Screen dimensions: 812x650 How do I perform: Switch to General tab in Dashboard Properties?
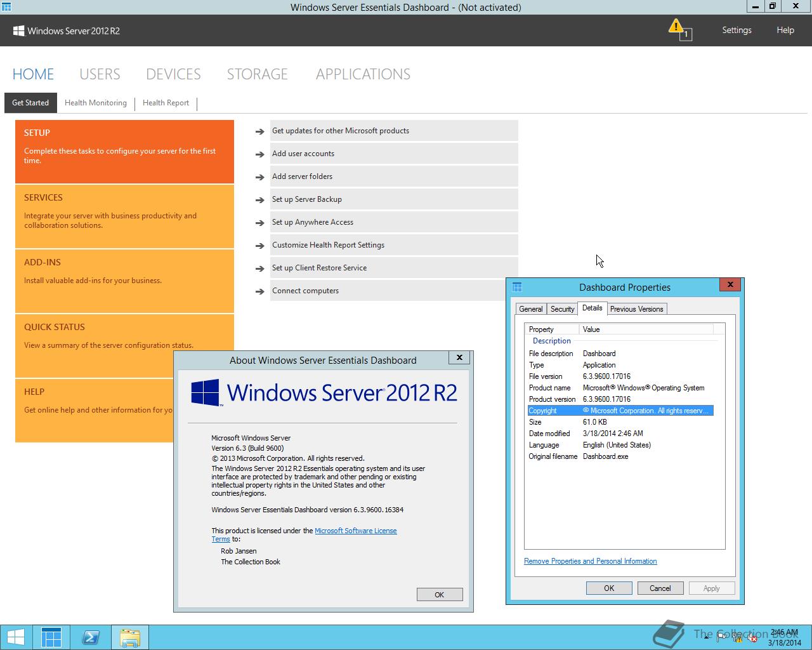click(x=530, y=309)
